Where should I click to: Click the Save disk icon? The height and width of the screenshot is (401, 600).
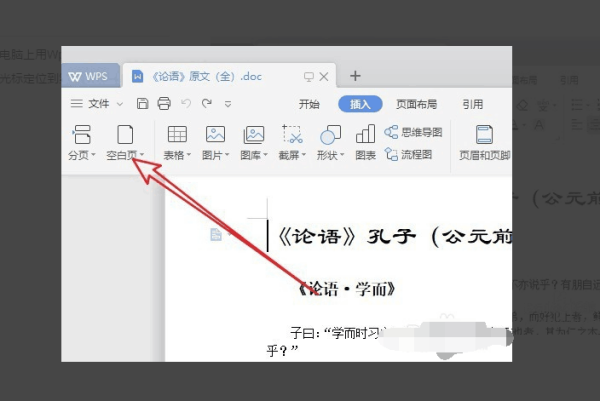coord(142,104)
